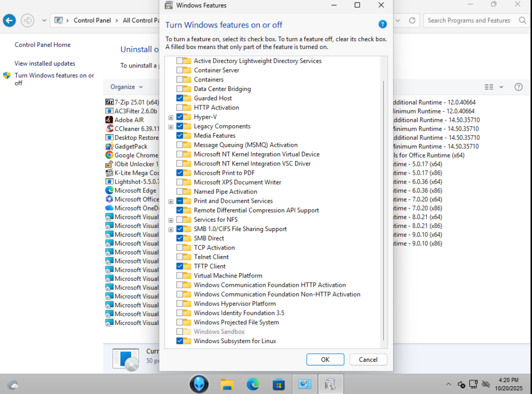This screenshot has height=394, width=532.
Task: Uncheck the Microsoft Print to PDF checkbox
Action: [x=180, y=173]
